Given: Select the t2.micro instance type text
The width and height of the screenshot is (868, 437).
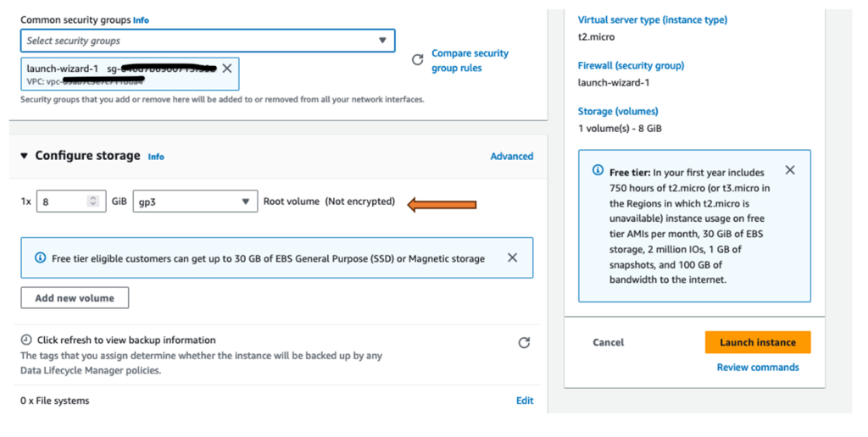Looking at the screenshot, I should click(x=596, y=37).
